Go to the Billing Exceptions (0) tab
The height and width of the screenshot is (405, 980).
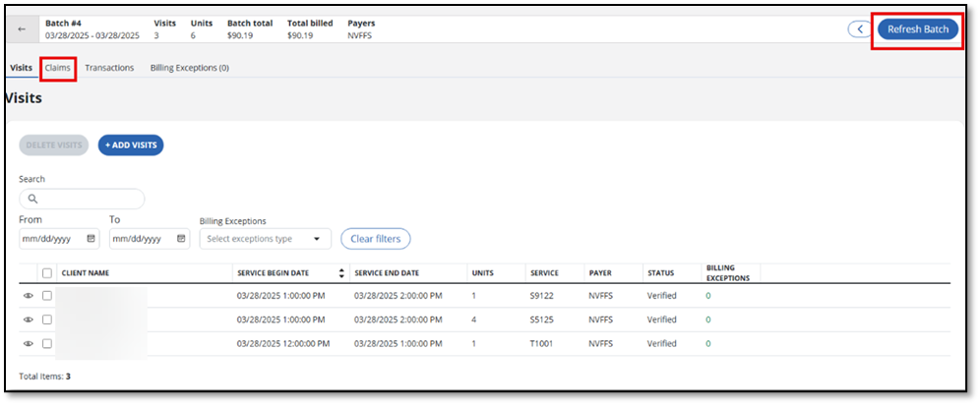coord(189,68)
